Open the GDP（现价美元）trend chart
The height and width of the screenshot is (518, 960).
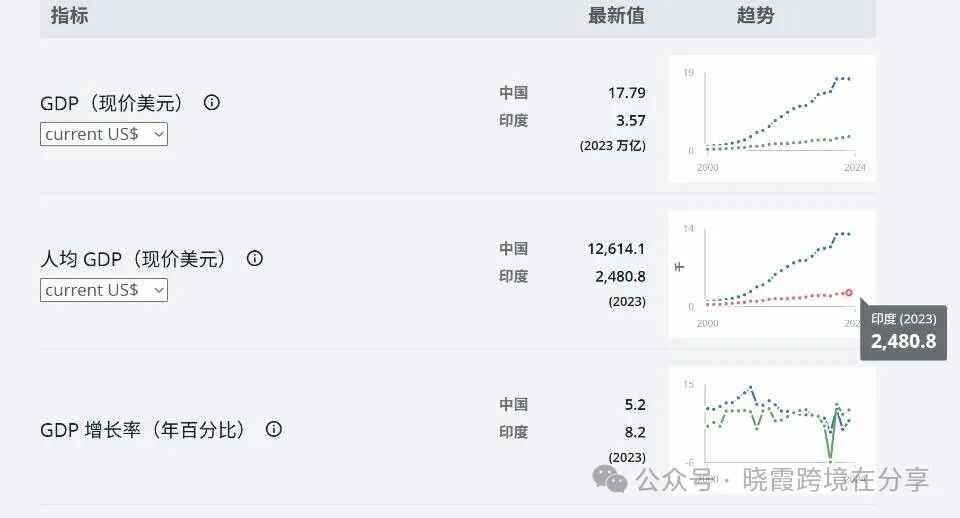(772, 118)
